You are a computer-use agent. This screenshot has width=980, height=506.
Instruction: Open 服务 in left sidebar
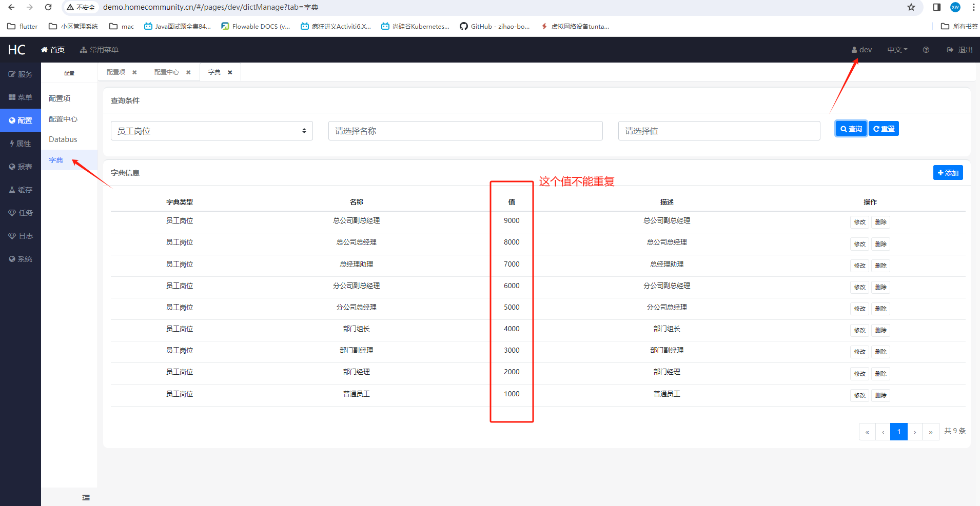tap(21, 74)
